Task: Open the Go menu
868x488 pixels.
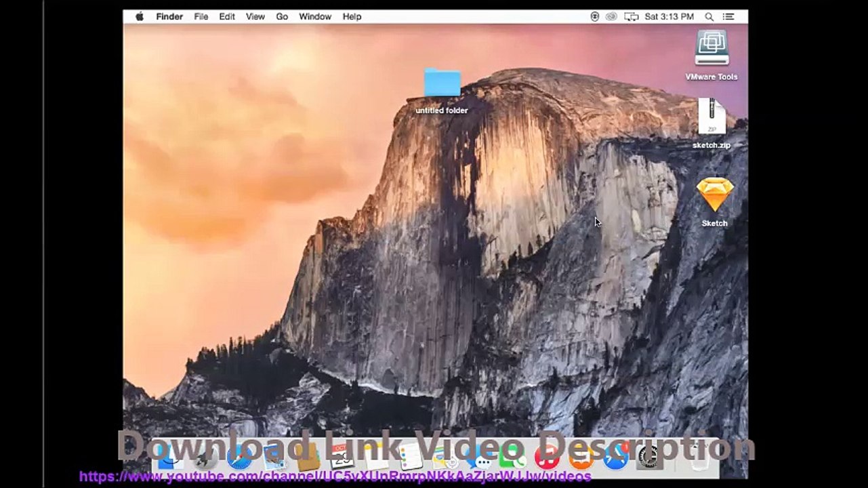Action: 282,16
